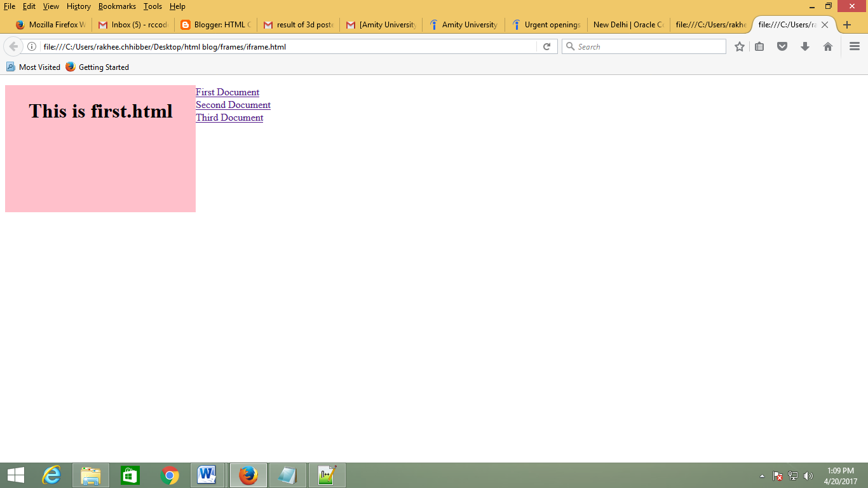Screen dimensions: 868x488
Task: Open the Downloads list arrow icon
Action: coord(805,46)
